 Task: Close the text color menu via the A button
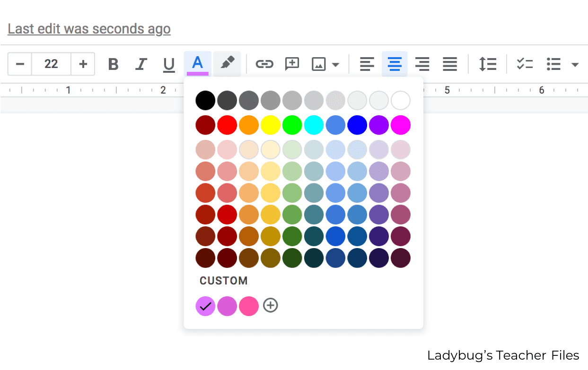point(198,64)
